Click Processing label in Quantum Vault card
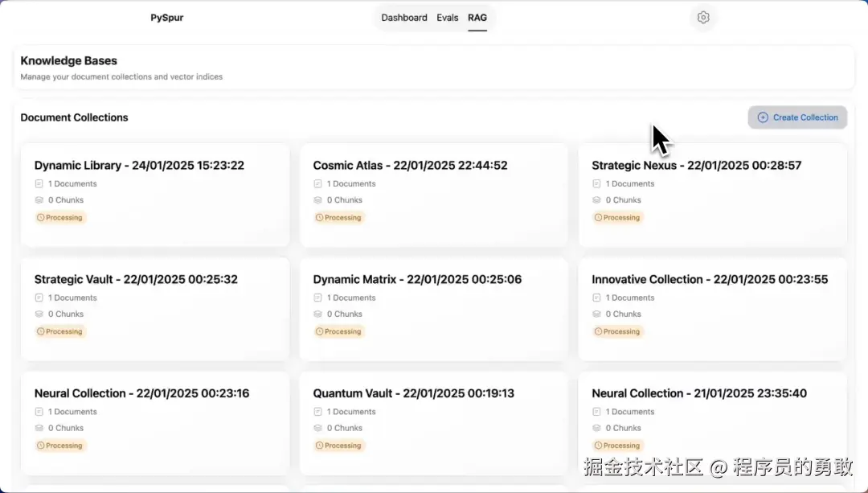868x493 pixels. [342, 446]
